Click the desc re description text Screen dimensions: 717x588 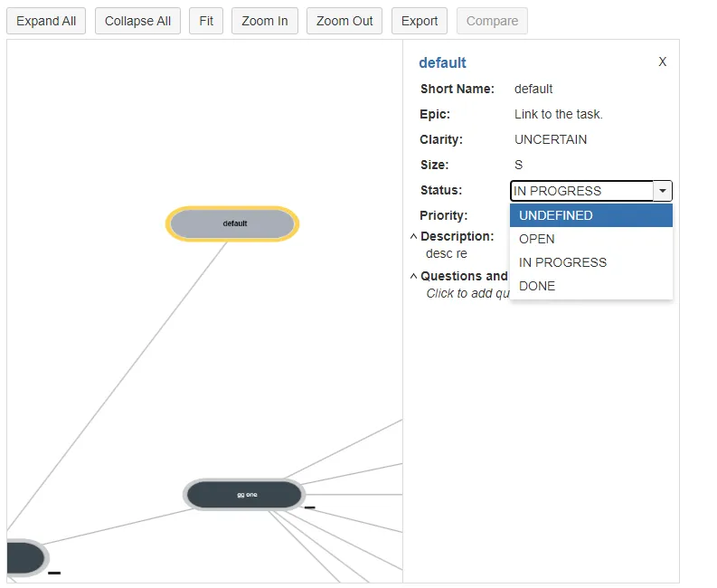click(447, 254)
